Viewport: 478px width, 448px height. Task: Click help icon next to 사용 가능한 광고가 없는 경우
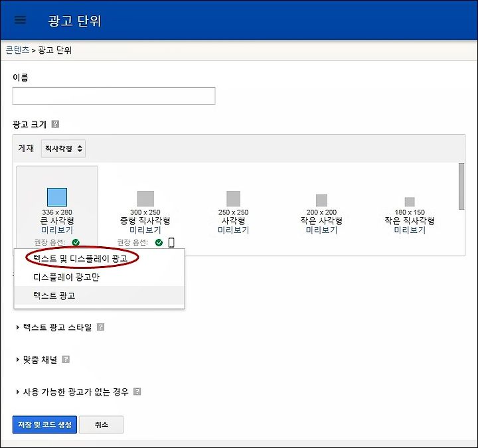coord(137,392)
